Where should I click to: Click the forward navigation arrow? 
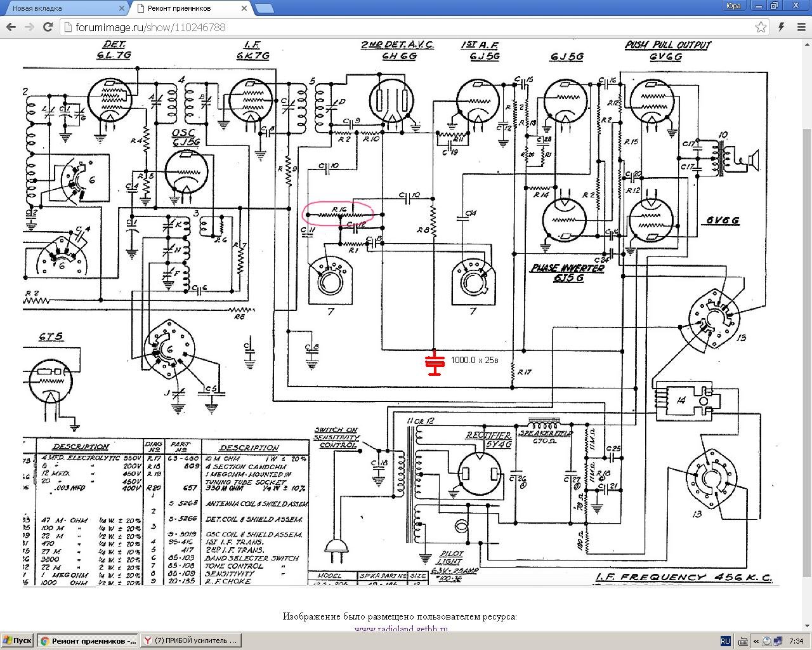click(29, 27)
